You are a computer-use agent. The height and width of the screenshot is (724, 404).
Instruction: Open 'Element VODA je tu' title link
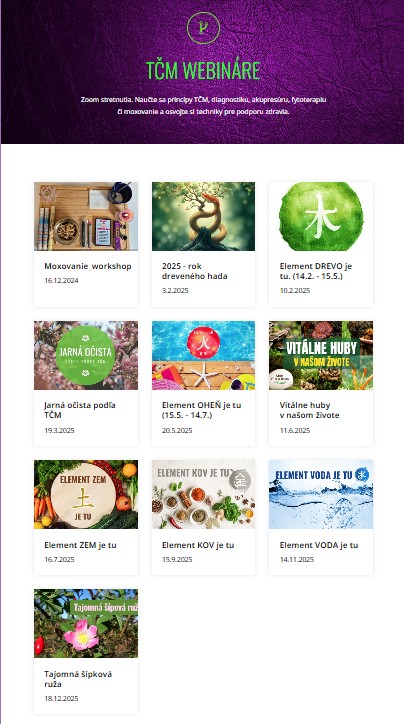click(319, 545)
